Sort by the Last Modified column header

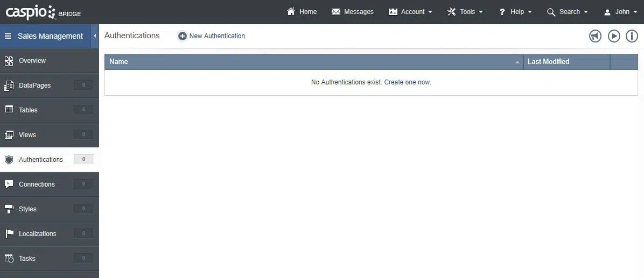click(548, 62)
